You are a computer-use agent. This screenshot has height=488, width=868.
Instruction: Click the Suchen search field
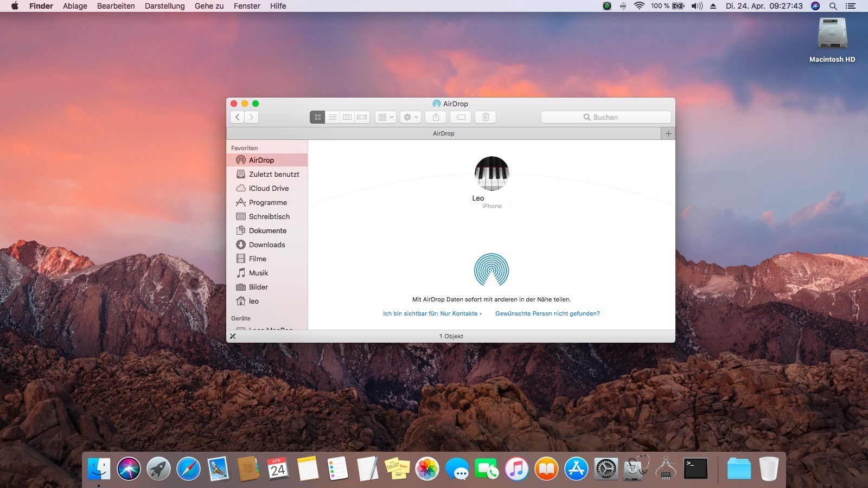[x=606, y=117]
